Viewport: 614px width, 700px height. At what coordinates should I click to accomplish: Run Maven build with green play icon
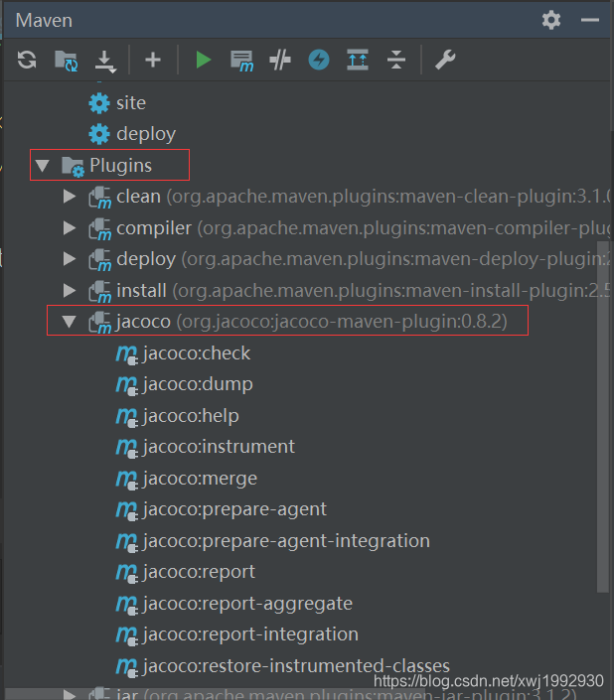click(x=204, y=60)
